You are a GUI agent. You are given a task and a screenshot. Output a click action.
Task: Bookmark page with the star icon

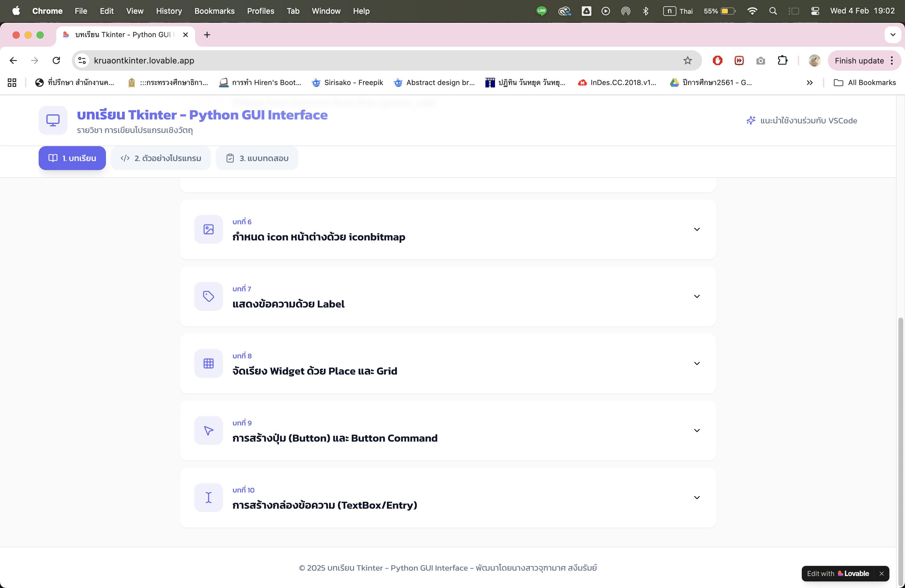pyautogui.click(x=687, y=60)
